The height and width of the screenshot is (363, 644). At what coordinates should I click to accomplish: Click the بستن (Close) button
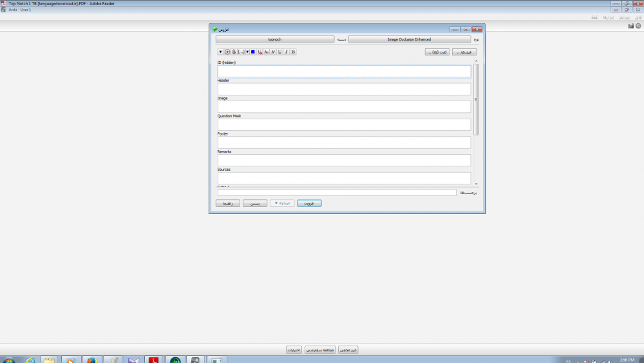(255, 203)
